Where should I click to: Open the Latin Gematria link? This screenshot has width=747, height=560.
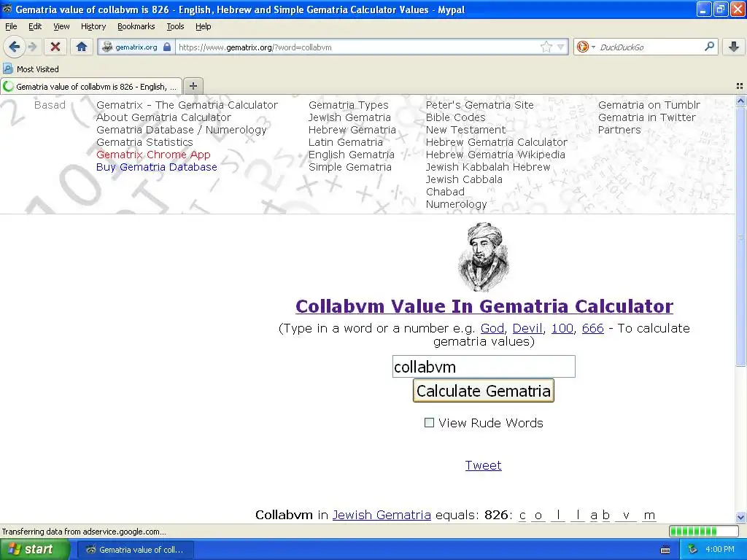click(x=345, y=142)
